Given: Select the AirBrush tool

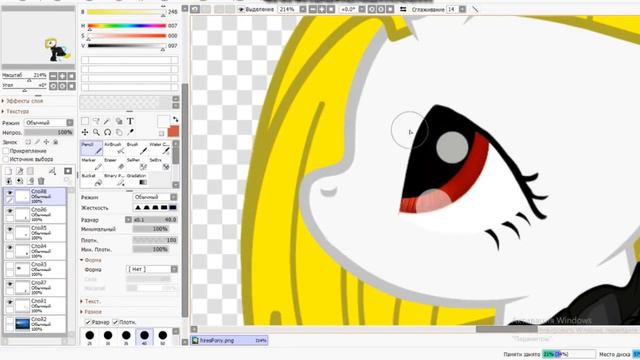Looking at the screenshot, I should 114,148.
